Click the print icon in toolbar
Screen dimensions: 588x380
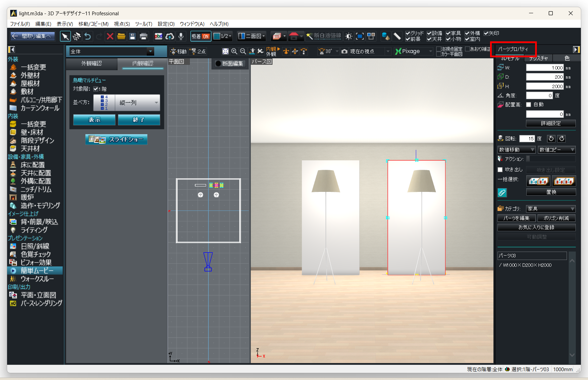[x=144, y=36]
